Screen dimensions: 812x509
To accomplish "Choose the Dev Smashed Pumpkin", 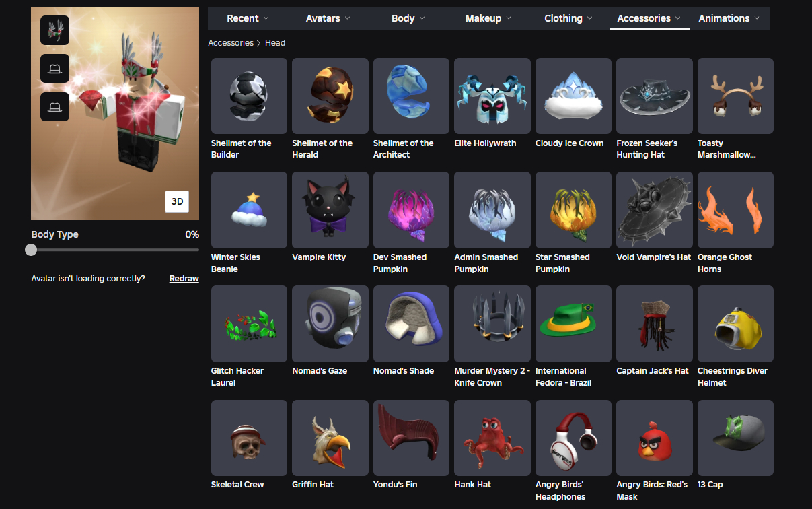I will [x=411, y=209].
